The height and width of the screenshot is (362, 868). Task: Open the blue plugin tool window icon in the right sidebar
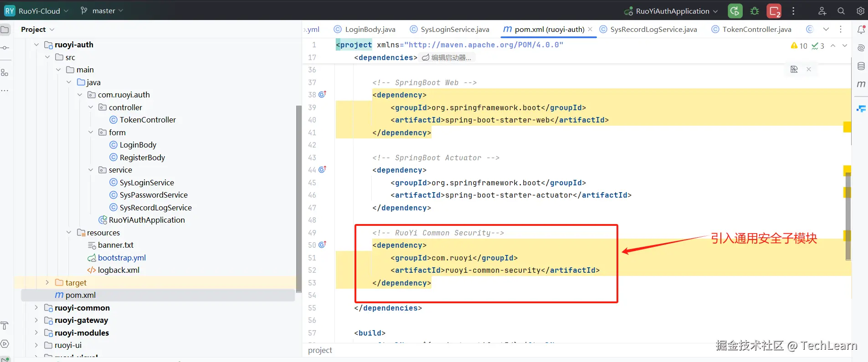pyautogui.click(x=861, y=109)
